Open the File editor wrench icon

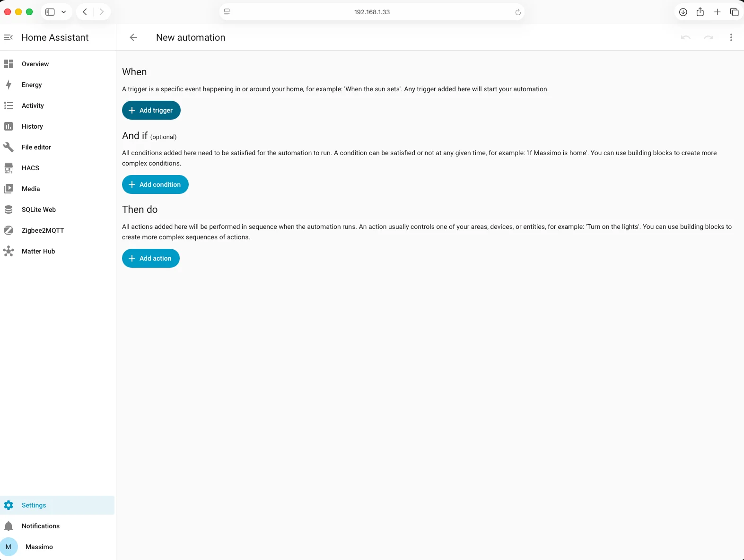click(x=9, y=147)
